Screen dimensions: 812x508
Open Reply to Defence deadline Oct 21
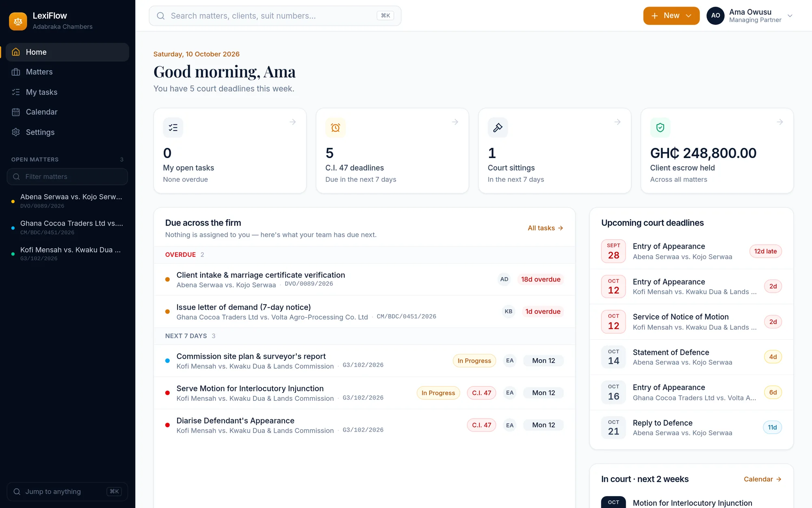tap(691, 428)
